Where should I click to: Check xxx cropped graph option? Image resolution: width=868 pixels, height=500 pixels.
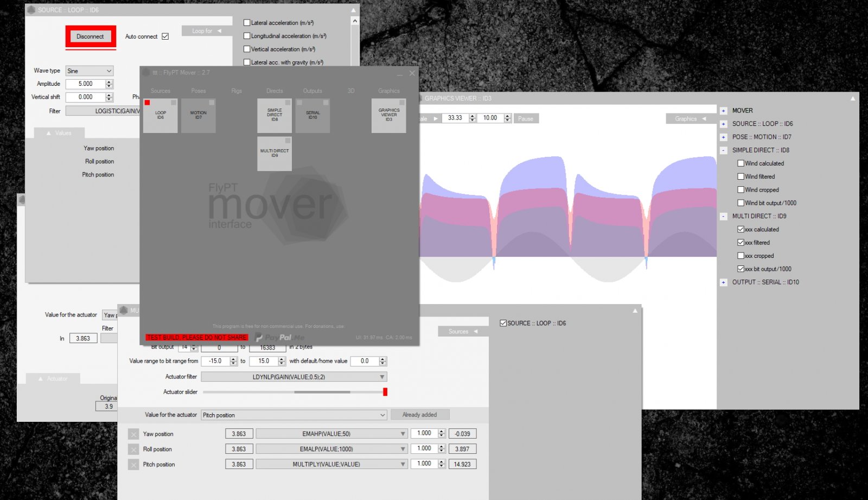pos(741,256)
